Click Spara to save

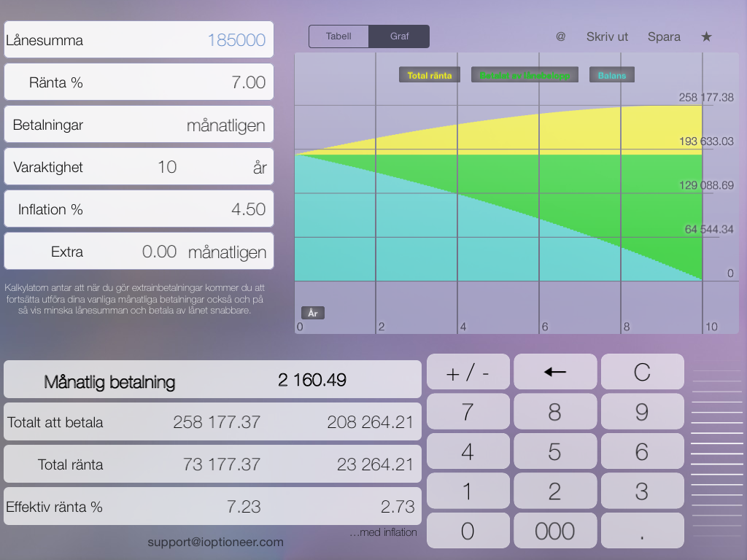tap(664, 36)
